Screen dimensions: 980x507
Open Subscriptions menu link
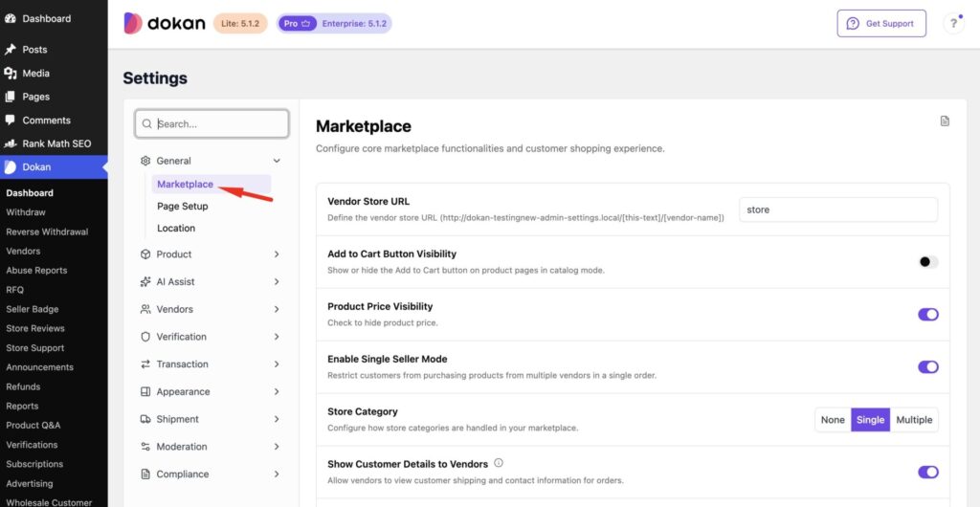click(34, 464)
